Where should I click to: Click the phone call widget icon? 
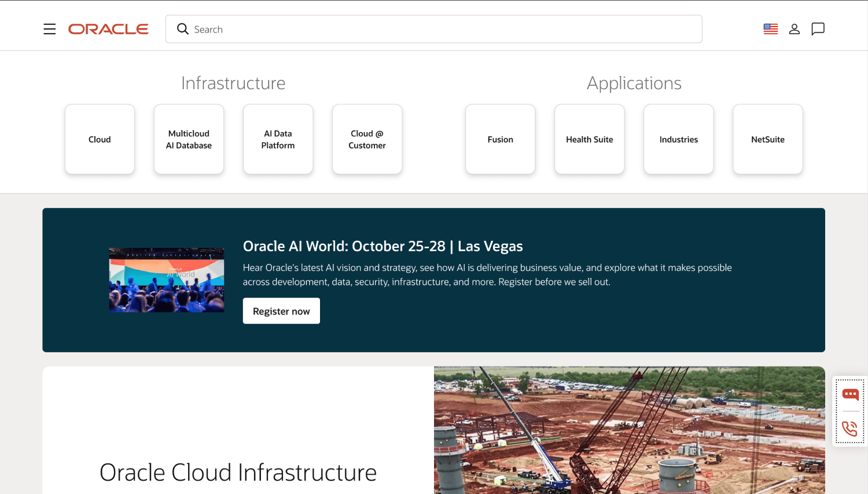(x=850, y=429)
